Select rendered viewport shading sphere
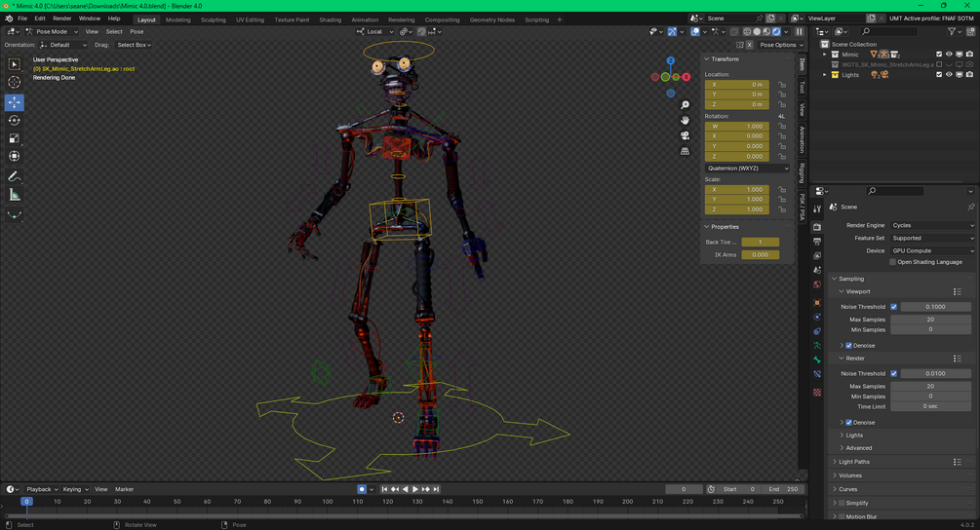980x530 pixels. point(776,31)
